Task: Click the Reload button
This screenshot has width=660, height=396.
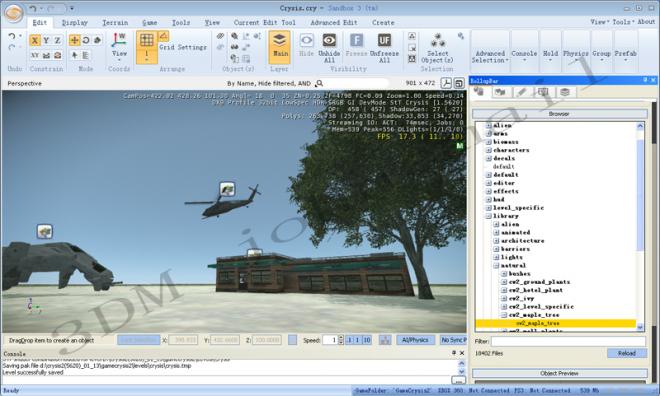Action: click(x=627, y=353)
